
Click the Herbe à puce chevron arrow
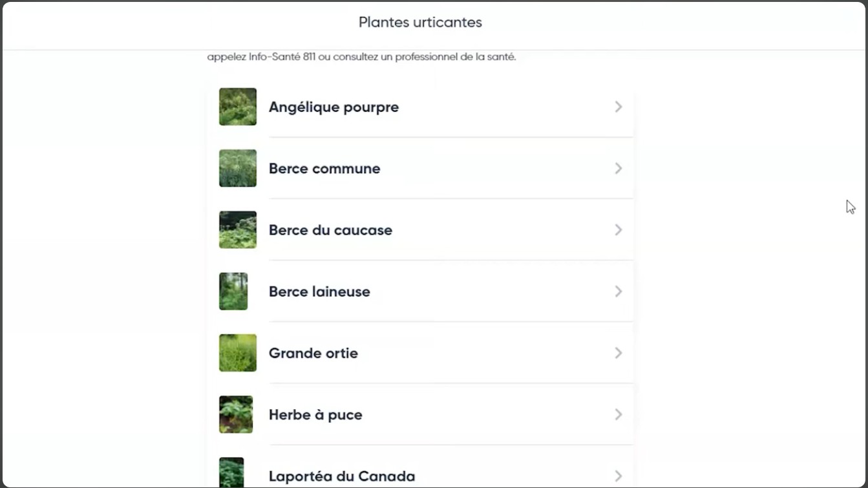[619, 414]
